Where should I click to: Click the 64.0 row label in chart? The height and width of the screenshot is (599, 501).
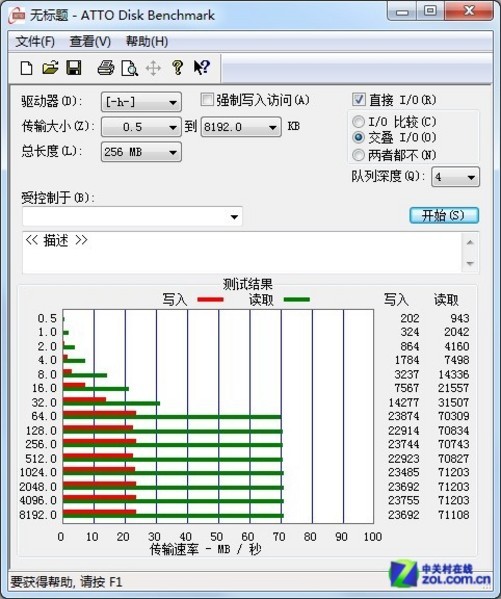pos(44,416)
